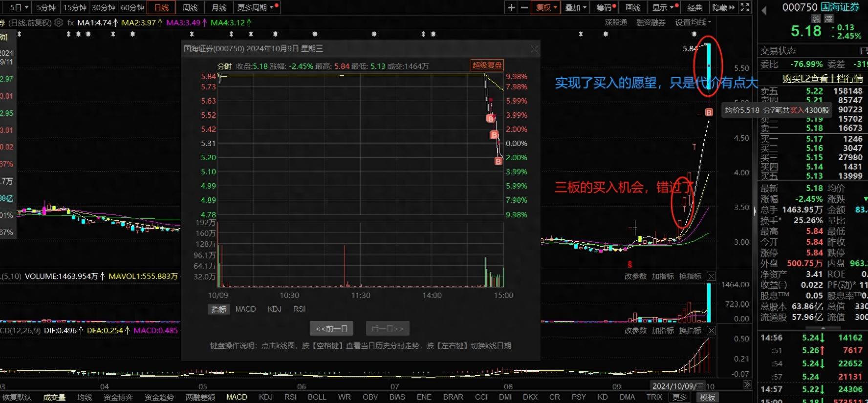The height and width of the screenshot is (403, 868).
Task: Click the minus zoom-out chart icon
Action: click(524, 7)
